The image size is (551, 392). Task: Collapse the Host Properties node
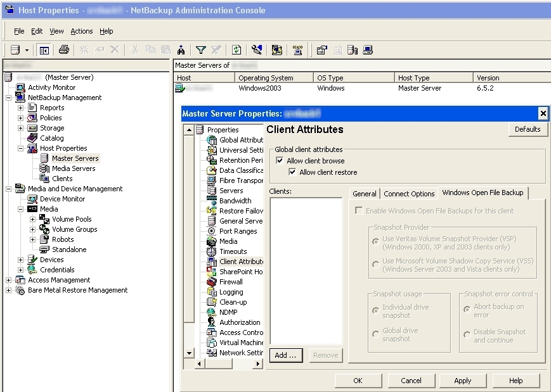pyautogui.click(x=20, y=148)
